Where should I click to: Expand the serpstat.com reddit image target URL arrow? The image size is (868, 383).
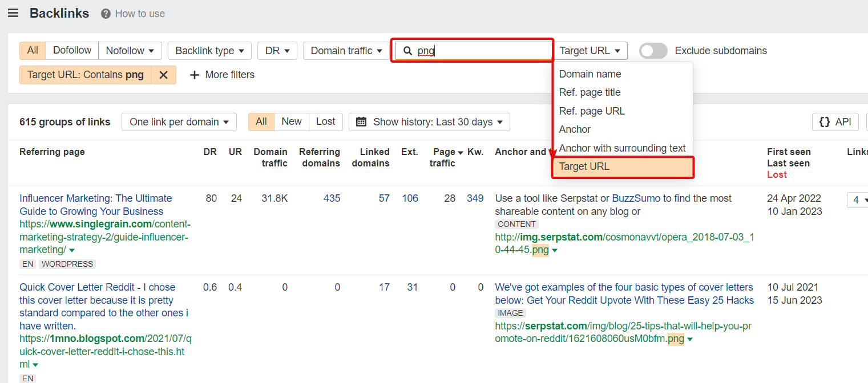point(690,339)
